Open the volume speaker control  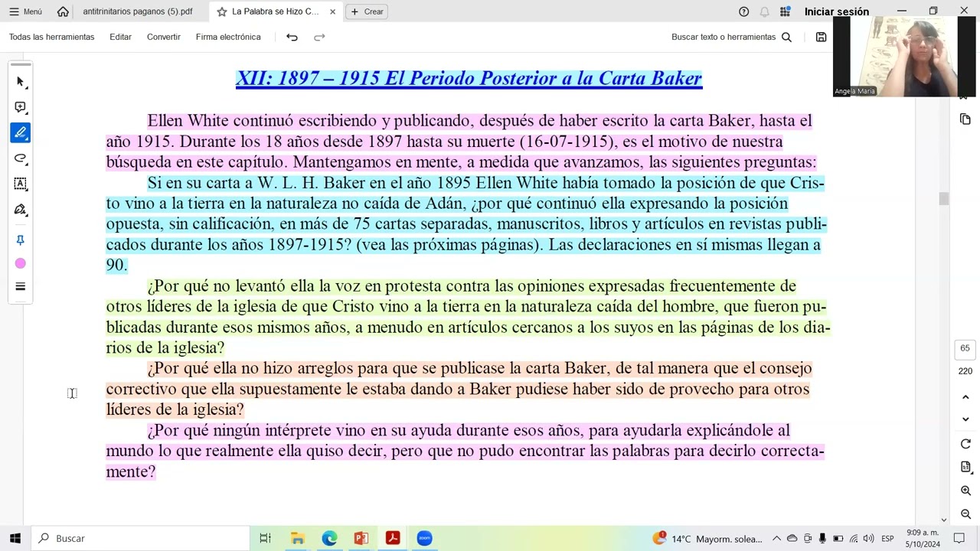868,539
